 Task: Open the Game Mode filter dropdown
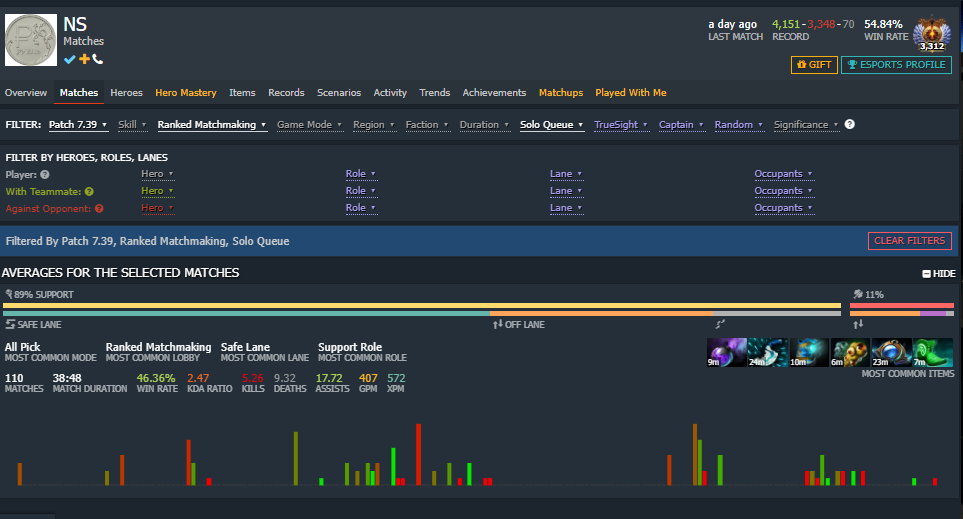click(x=309, y=125)
